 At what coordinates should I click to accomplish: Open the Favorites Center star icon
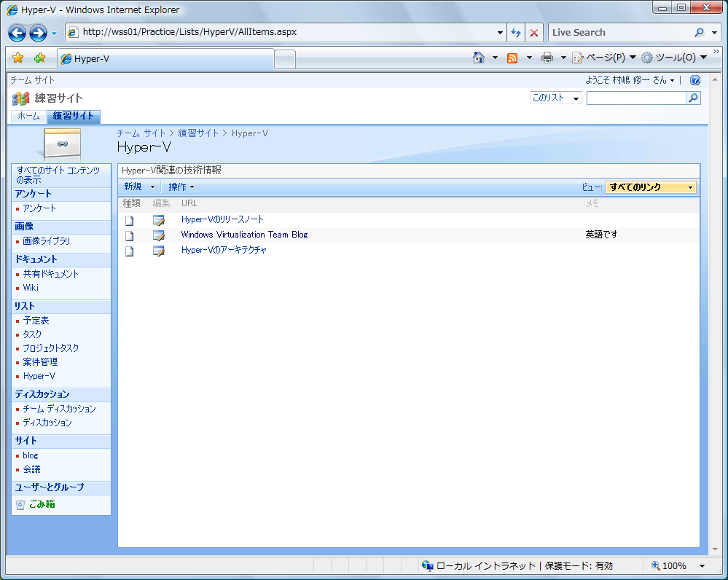tap(17, 58)
